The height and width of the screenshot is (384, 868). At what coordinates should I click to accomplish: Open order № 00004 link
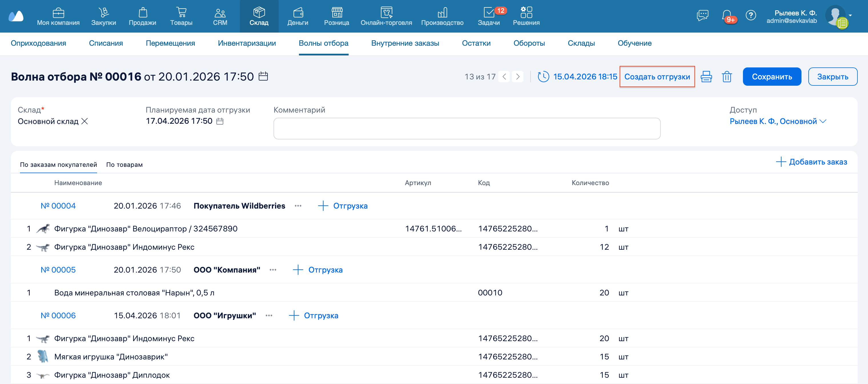[x=58, y=206]
